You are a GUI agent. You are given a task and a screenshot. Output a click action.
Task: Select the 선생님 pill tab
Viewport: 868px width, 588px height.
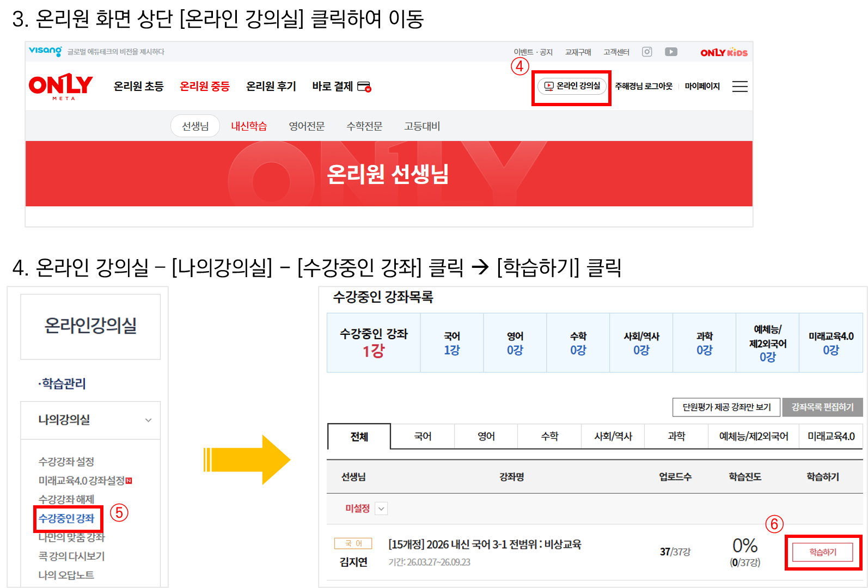[195, 126]
